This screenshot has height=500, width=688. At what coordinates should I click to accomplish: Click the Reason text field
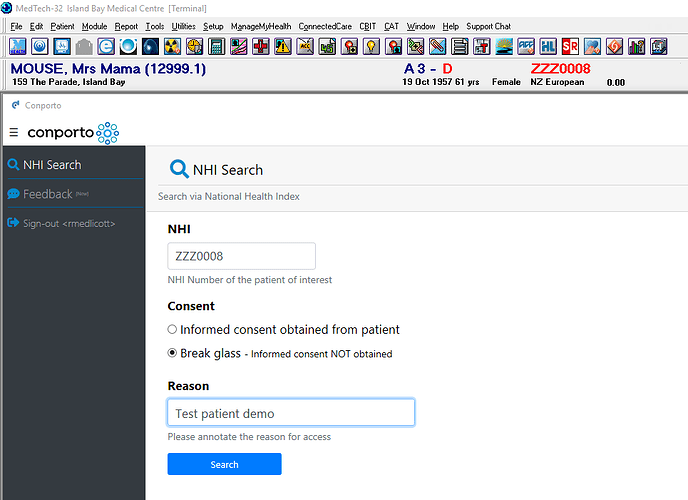click(x=290, y=413)
